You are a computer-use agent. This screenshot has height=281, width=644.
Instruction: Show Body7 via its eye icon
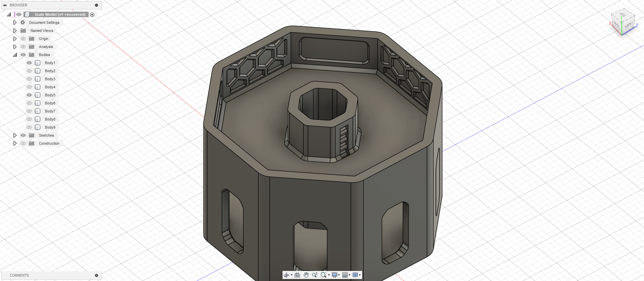pos(29,111)
